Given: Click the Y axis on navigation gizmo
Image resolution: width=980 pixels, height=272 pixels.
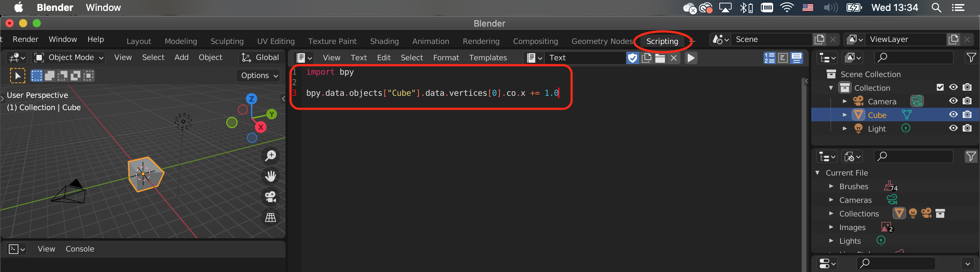Looking at the screenshot, I should 272,114.
